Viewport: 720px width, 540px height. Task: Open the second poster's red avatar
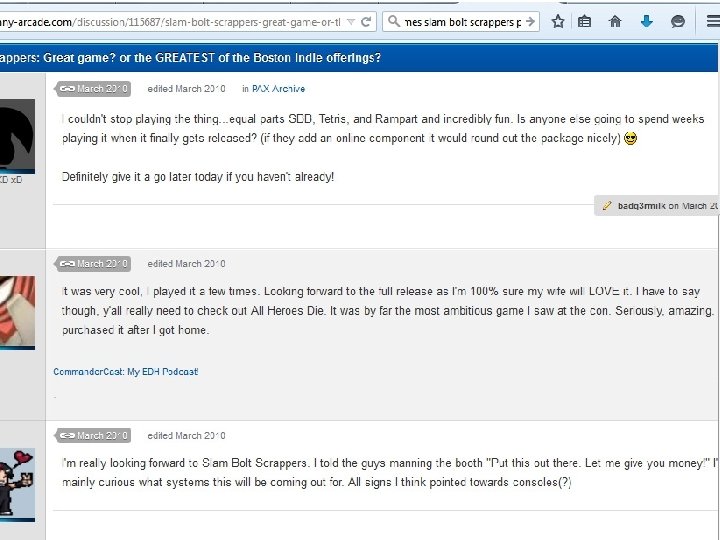click(x=17, y=312)
